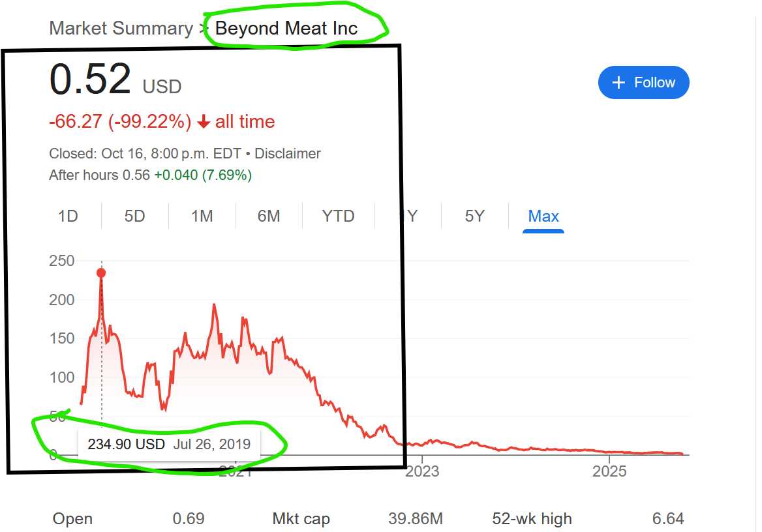Image resolution: width=762 pixels, height=532 pixels.
Task: Click the red down arrow icon
Action: 204,122
